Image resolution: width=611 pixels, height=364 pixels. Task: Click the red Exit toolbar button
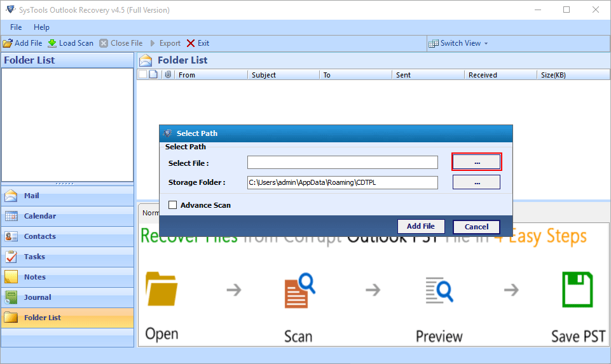tap(198, 43)
